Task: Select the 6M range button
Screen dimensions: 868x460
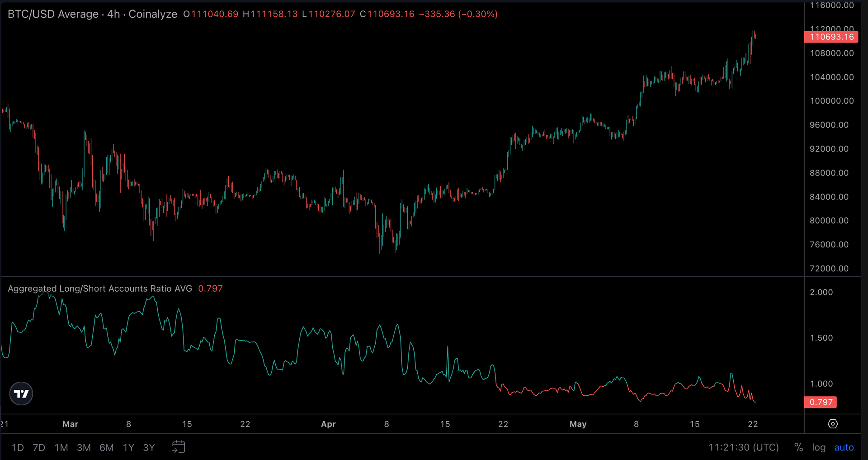Action: pos(106,447)
